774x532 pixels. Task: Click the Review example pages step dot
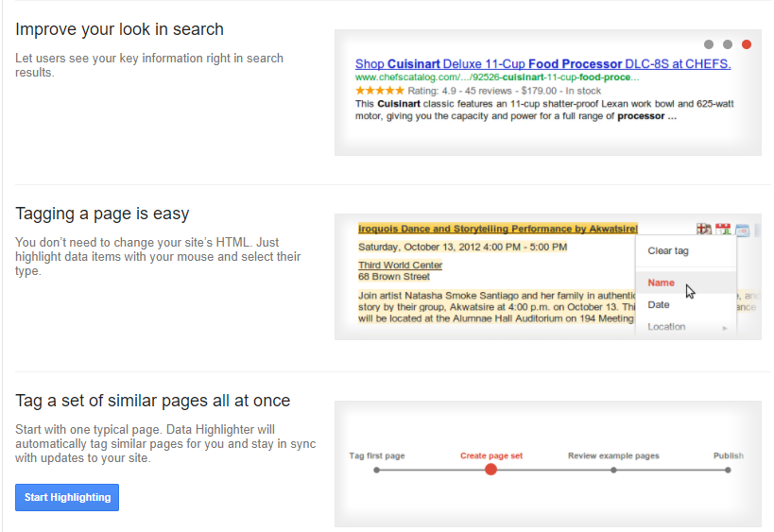pyautogui.click(x=613, y=470)
